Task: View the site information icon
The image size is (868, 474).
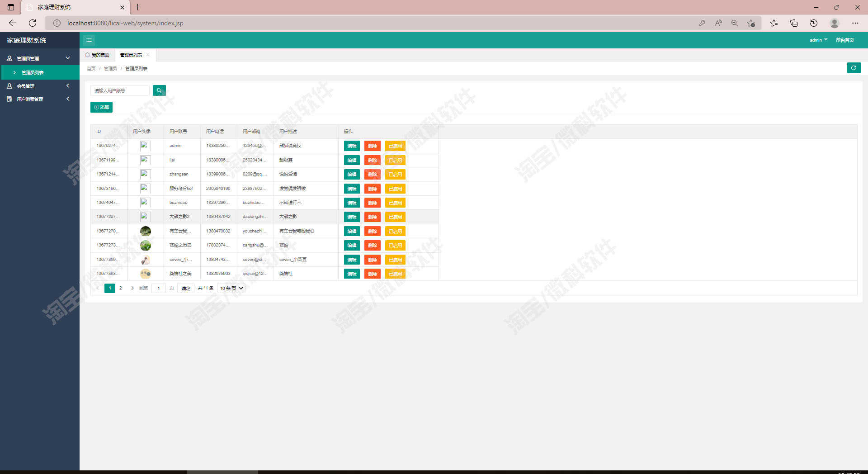Action: (57, 23)
